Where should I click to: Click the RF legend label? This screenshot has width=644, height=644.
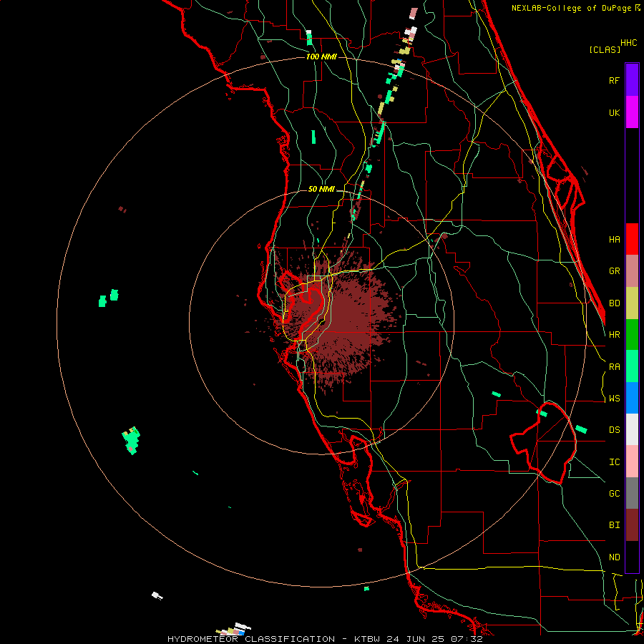[x=615, y=80]
